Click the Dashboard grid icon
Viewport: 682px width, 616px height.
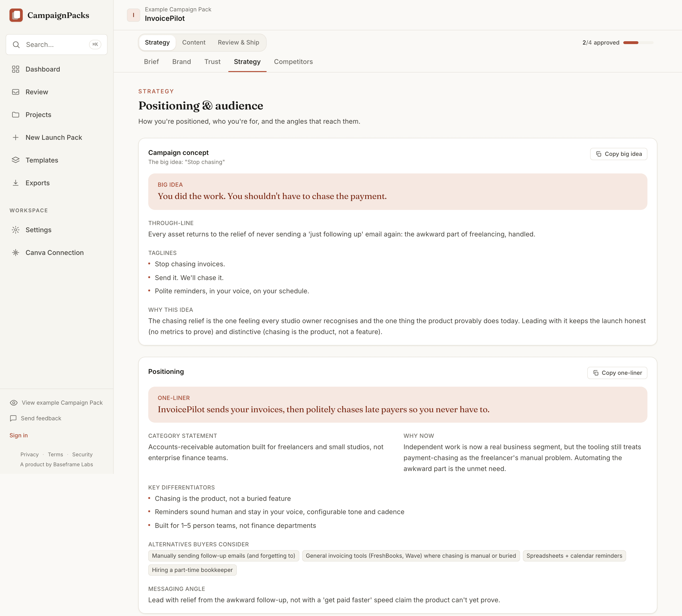coord(16,69)
